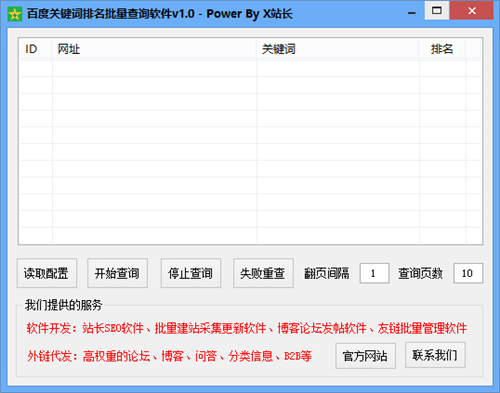500x393 pixels.
Task: Click the red 外链代发 service text line
Action: [169, 356]
